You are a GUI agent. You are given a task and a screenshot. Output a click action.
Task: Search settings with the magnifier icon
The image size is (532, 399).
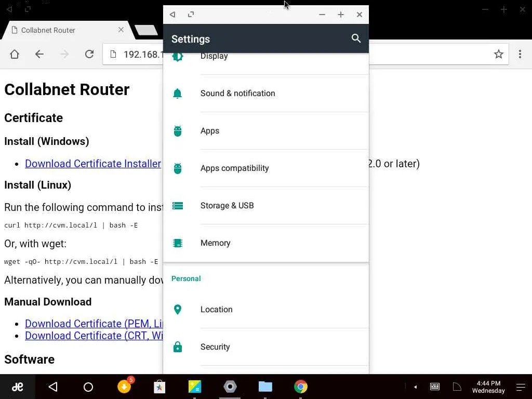tap(355, 38)
